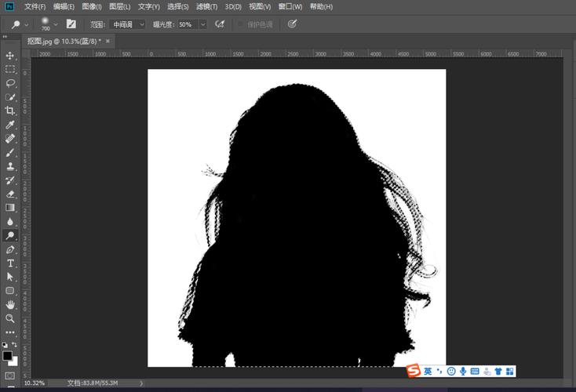576x392 pixels.
Task: Enable airbrush build-up effect
Action: pyautogui.click(x=220, y=24)
